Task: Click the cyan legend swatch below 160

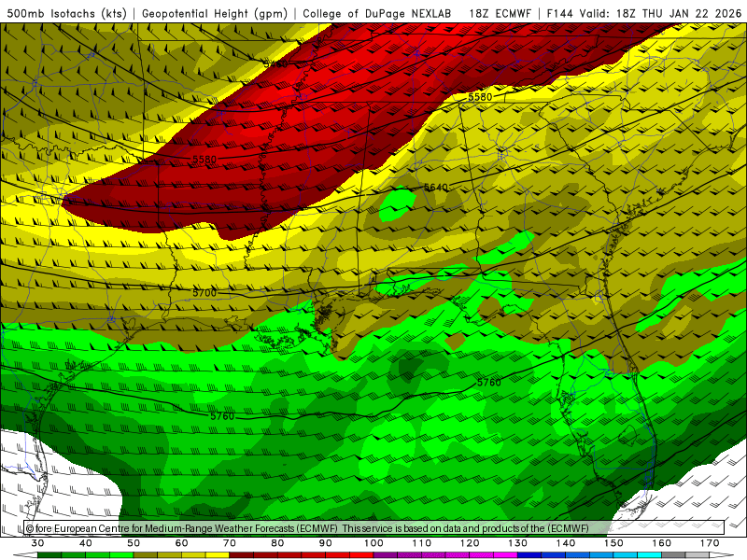Action: point(649,555)
